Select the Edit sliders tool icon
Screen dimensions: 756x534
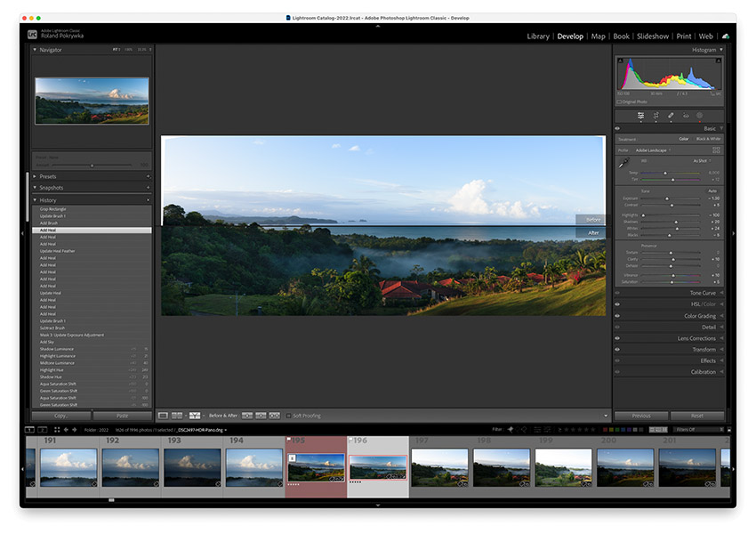[640, 116]
